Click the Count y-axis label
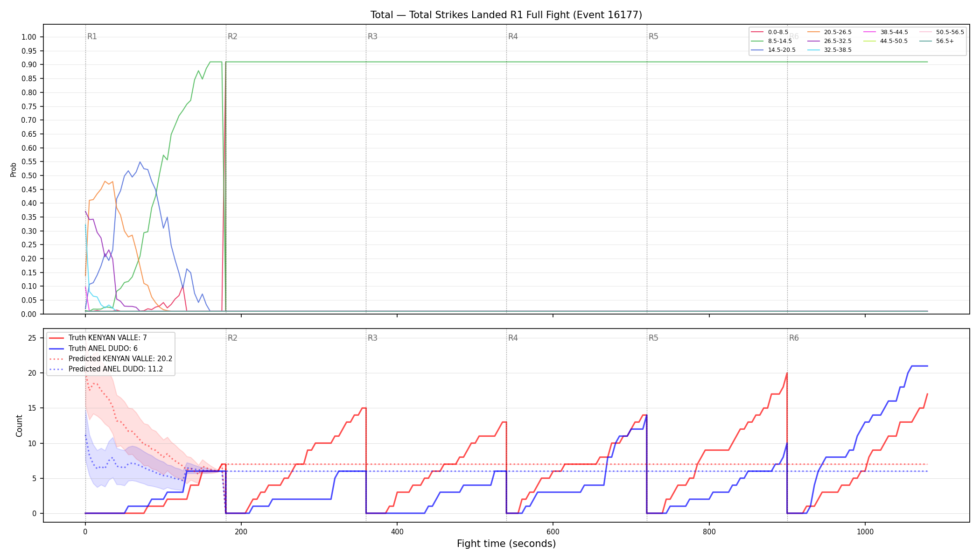 pyautogui.click(x=19, y=426)
